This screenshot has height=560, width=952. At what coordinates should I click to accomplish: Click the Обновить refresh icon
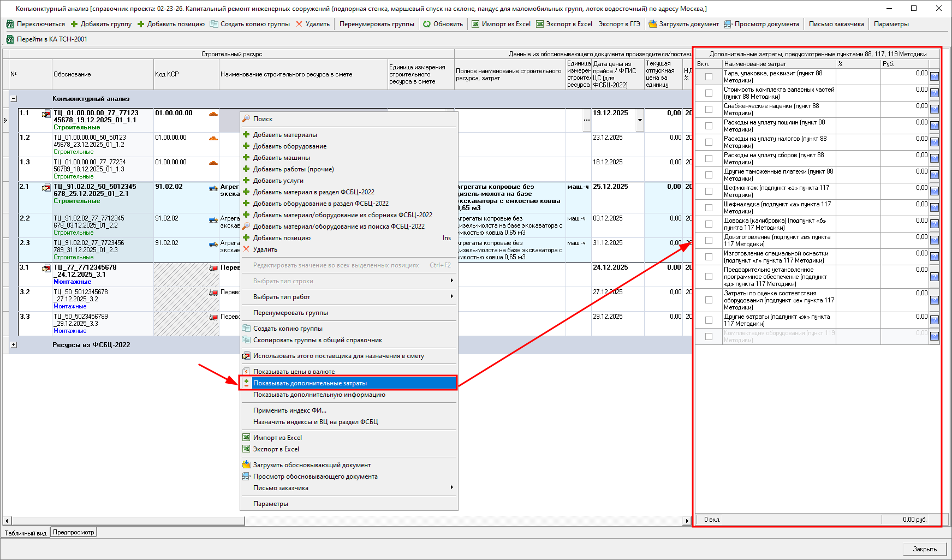coord(427,24)
